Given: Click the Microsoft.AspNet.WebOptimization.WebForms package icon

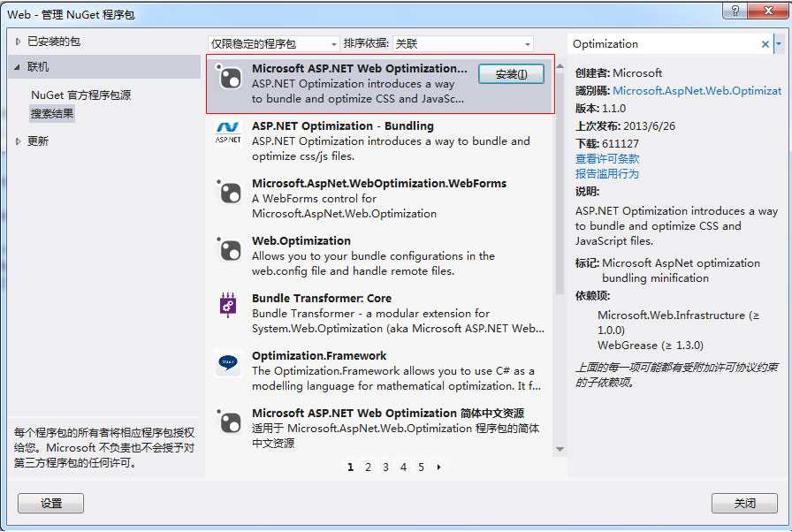Looking at the screenshot, I should click(228, 192).
